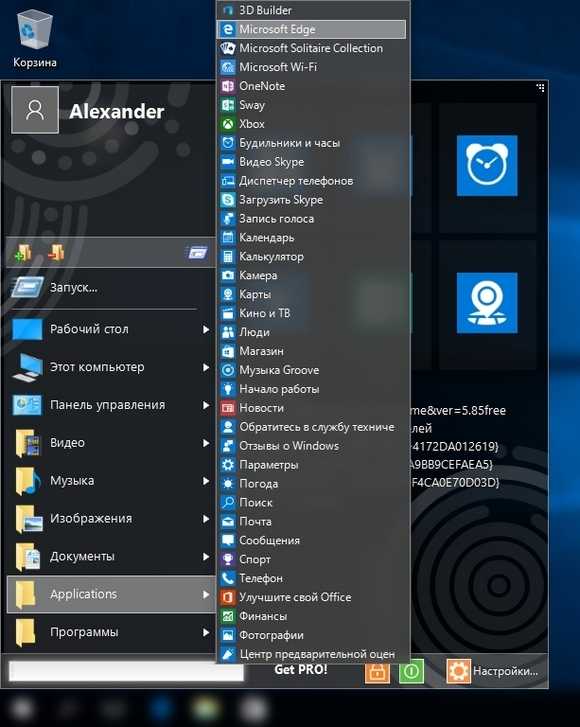This screenshot has width=580, height=727.
Task: Expand the Программы submenu arrow
Action: [x=206, y=632]
